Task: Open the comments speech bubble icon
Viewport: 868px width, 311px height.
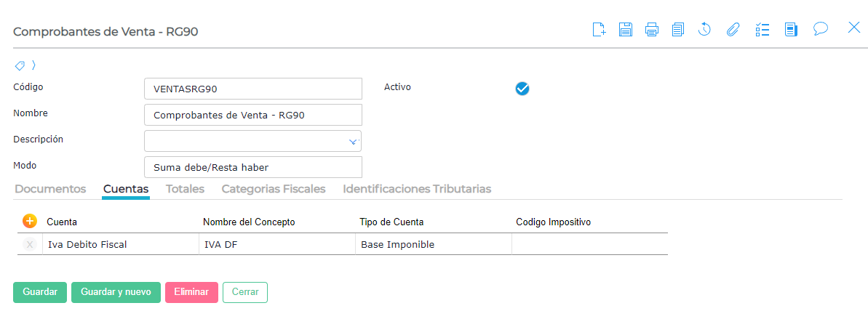Action: tap(821, 29)
